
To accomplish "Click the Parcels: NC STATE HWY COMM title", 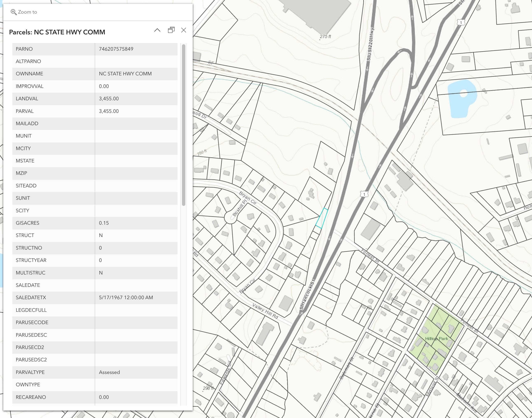I will tap(57, 32).
